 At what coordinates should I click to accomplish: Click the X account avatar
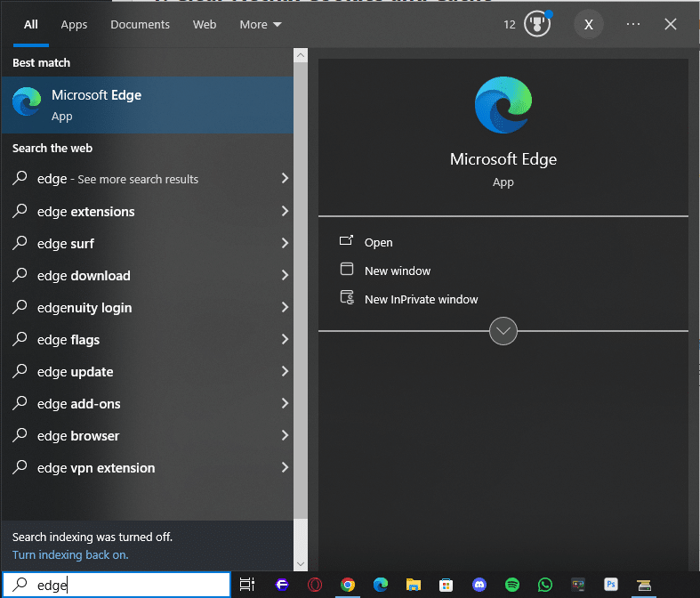(588, 24)
